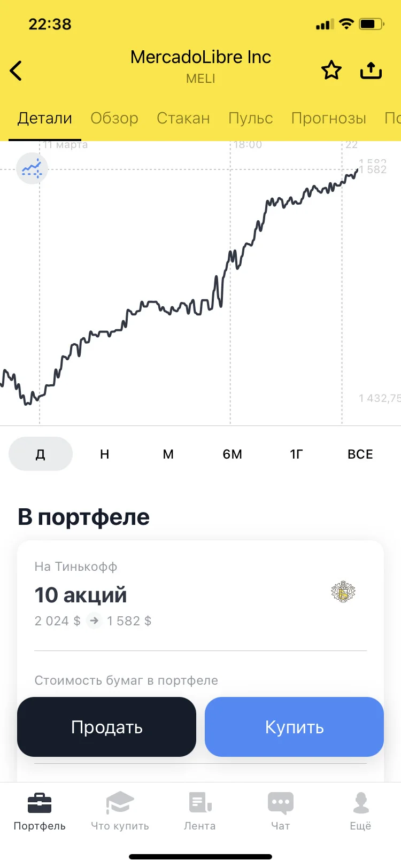
Task: Show the ВСЕ all-time chart range
Action: coord(360,454)
